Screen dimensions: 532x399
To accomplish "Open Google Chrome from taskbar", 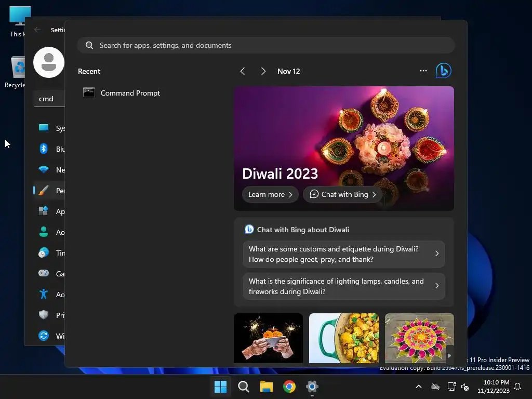I will 289,387.
